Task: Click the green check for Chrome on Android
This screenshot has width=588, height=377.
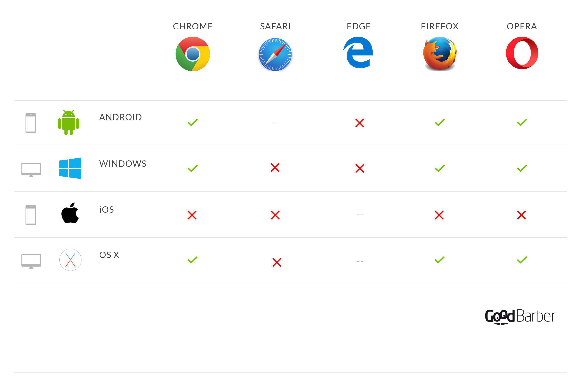Action: (193, 122)
